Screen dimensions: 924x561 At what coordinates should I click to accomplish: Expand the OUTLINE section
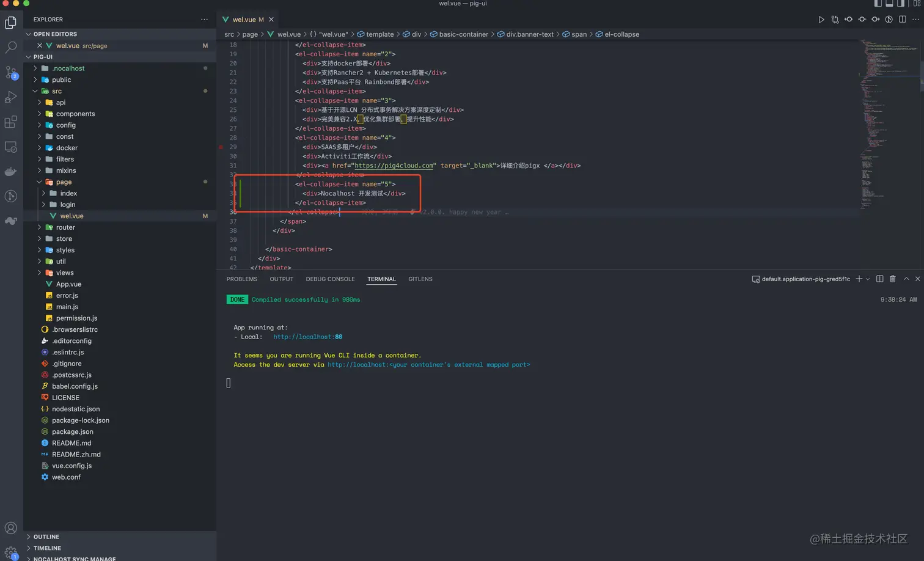point(120,537)
